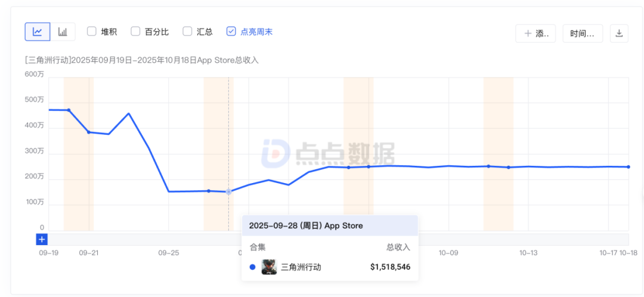This screenshot has height=297, width=644.
Task: Click the range slider bar below the chart
Action: pyautogui.click(x=339, y=240)
